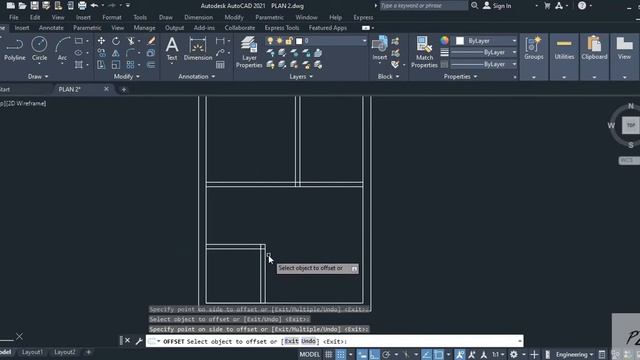Open the Utilities panel
640x360 pixels.
pos(564,49)
